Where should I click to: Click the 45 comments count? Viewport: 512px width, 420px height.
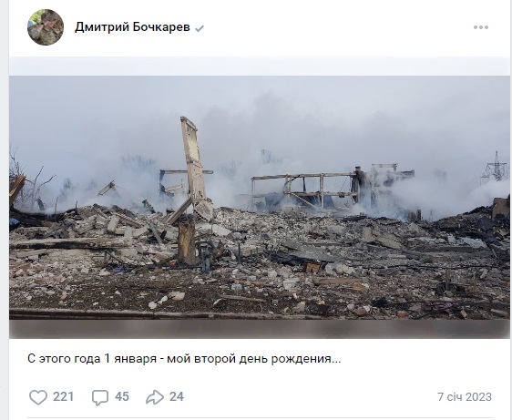pyautogui.click(x=122, y=397)
